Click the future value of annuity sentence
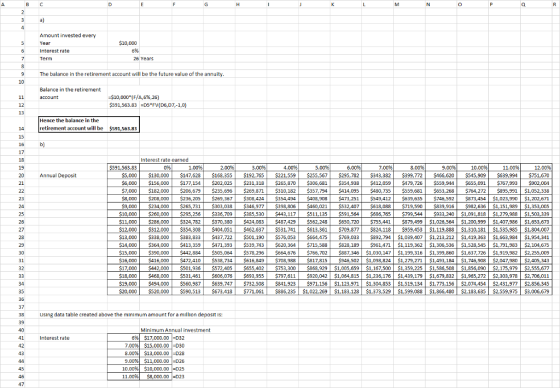560x388 pixels. tap(132, 74)
